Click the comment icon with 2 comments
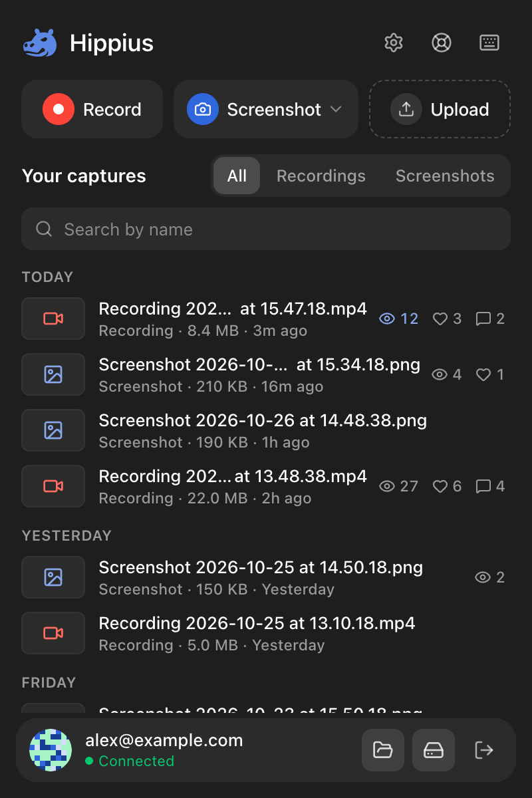This screenshot has height=798, width=532. (483, 319)
